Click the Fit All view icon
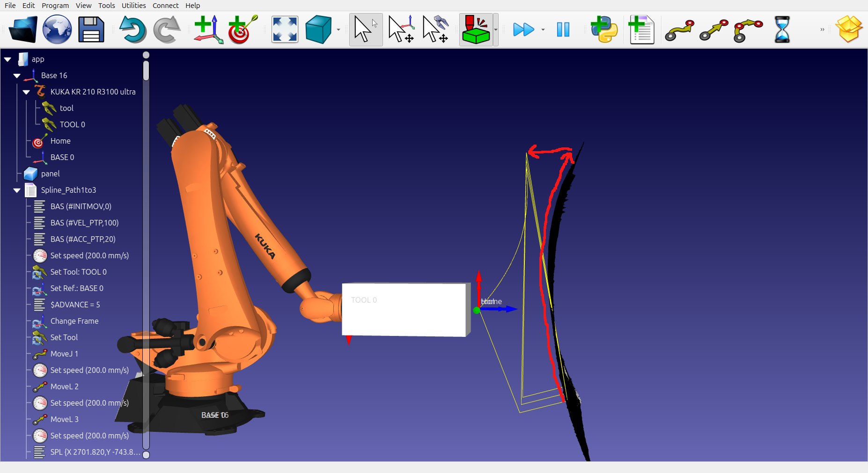Viewport: 868px width, 473px height. click(x=285, y=29)
